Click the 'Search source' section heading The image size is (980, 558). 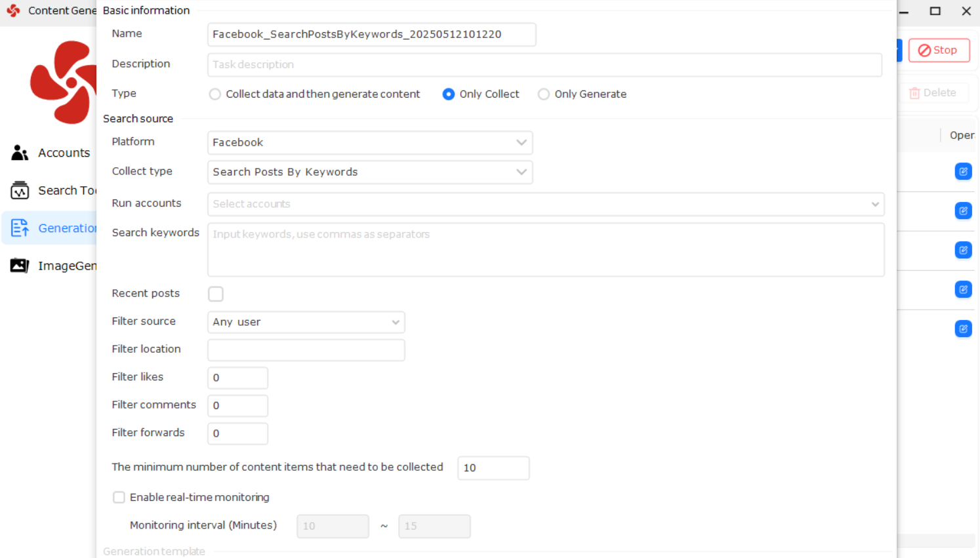[138, 119]
